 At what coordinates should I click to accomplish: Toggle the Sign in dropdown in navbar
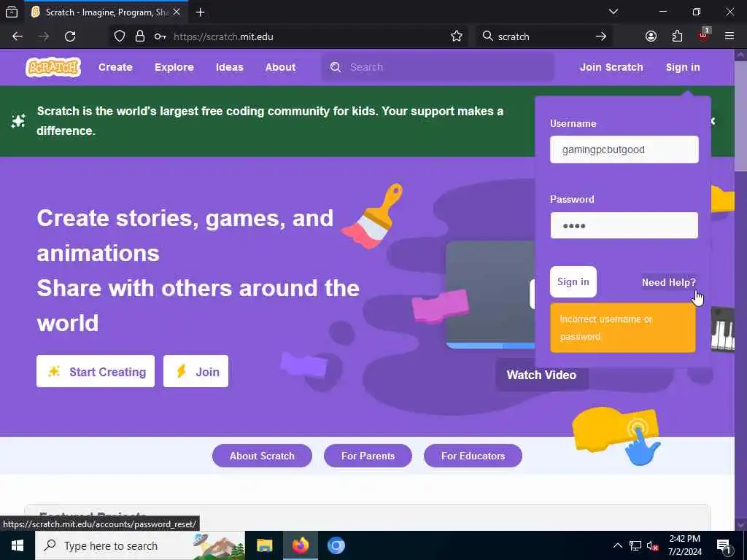683,67
